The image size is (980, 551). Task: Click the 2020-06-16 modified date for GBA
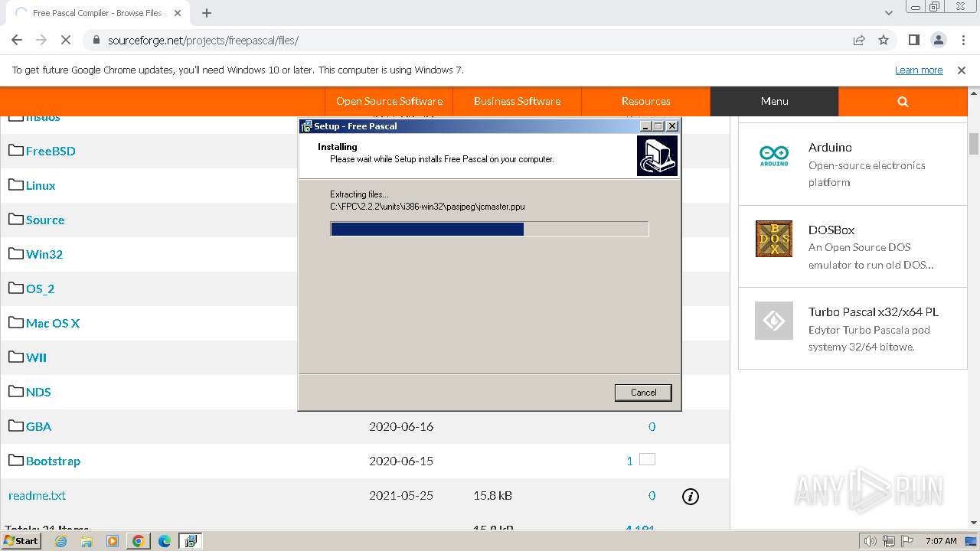401,426
